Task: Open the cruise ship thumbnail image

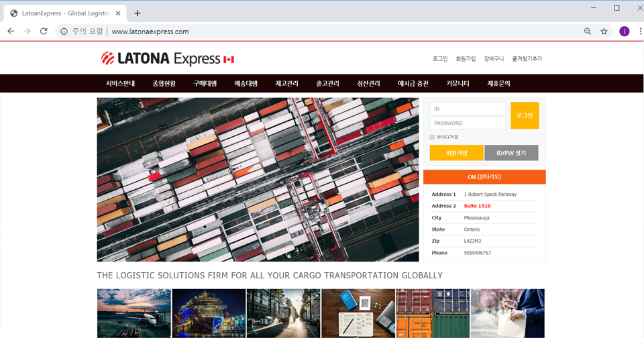Action: (x=209, y=313)
